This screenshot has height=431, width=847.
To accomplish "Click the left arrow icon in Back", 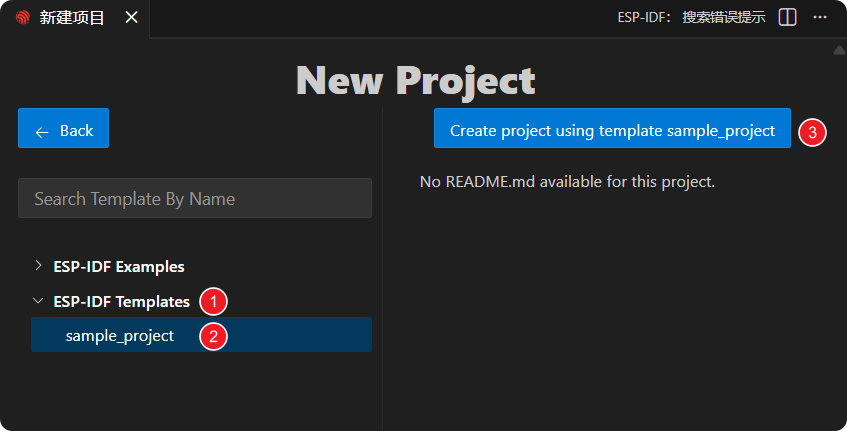I will [42, 131].
